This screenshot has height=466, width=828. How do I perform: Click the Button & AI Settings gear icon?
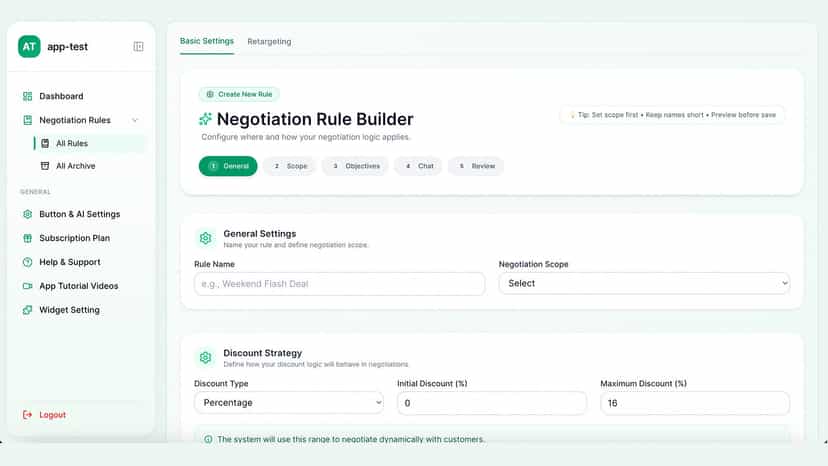click(x=27, y=214)
